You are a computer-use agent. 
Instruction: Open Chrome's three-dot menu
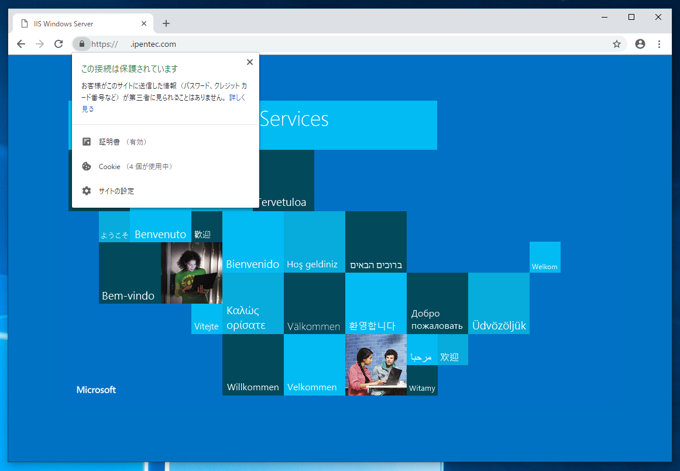(659, 44)
